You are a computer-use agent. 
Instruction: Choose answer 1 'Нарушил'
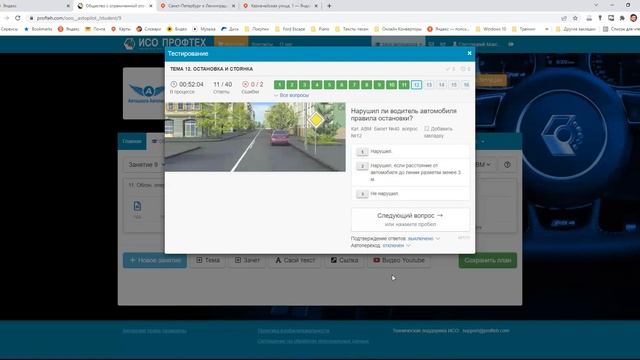pos(410,151)
